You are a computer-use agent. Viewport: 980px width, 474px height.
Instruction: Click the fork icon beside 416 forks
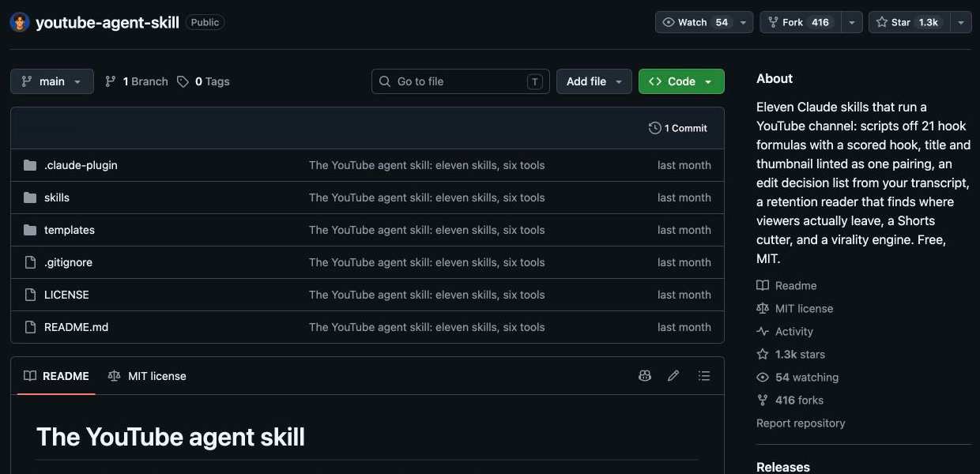click(763, 401)
